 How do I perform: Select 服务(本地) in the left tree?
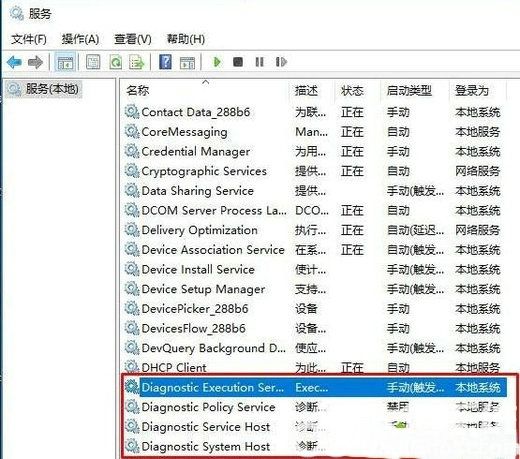[44, 89]
